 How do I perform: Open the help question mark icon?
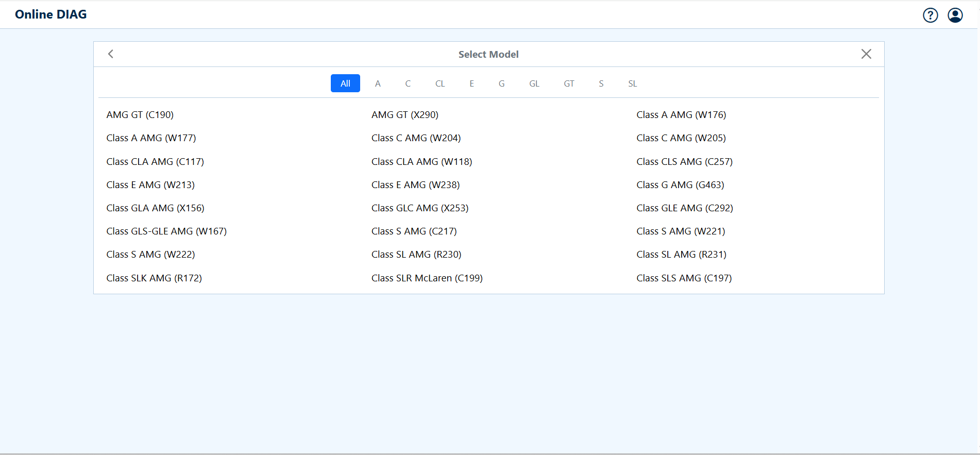point(930,15)
